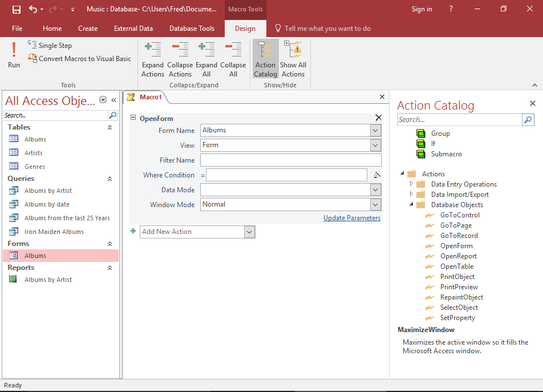543x392 pixels.
Task: Click the Action Catalog search magnifier
Action: point(528,120)
